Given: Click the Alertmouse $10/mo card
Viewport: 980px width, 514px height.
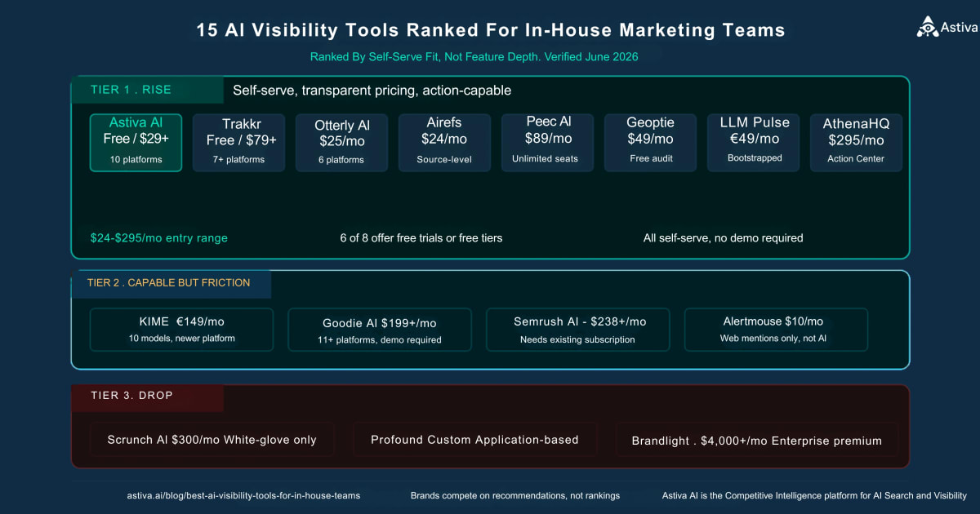Looking at the screenshot, I should point(776,330).
